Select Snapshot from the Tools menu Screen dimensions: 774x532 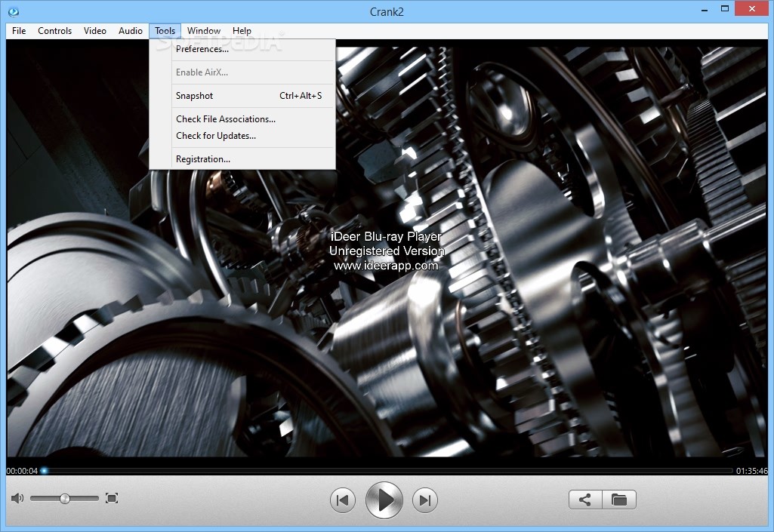(x=242, y=96)
